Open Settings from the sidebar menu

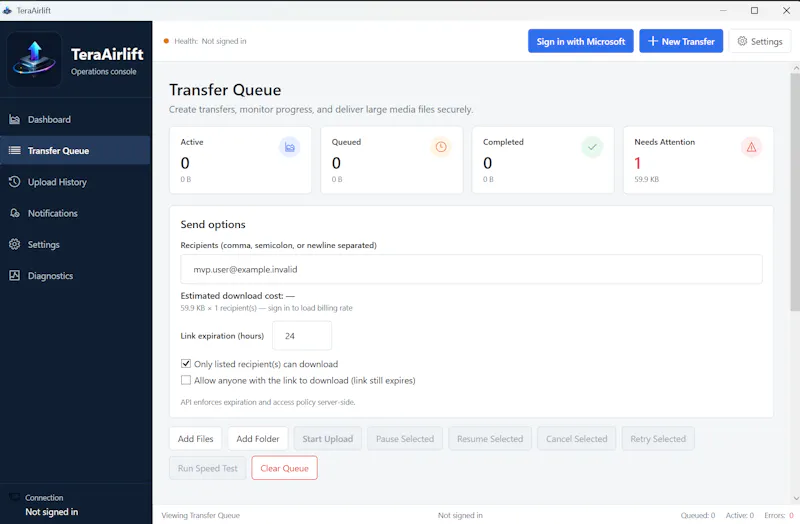click(x=76, y=244)
